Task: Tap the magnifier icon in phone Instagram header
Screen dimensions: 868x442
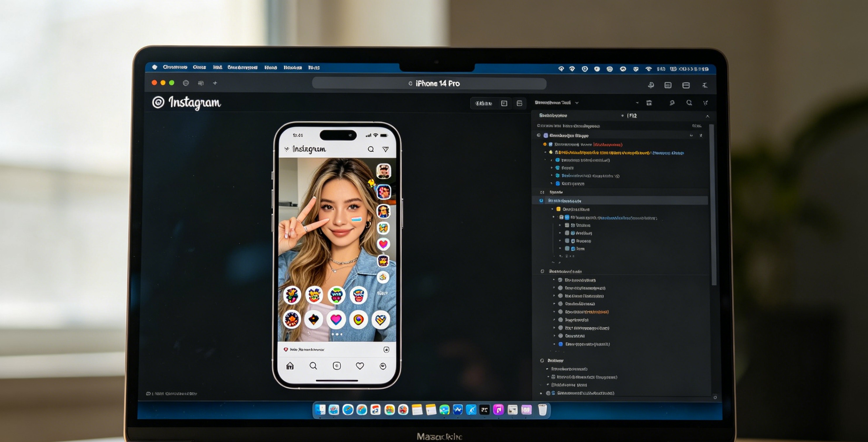Action: tap(371, 149)
